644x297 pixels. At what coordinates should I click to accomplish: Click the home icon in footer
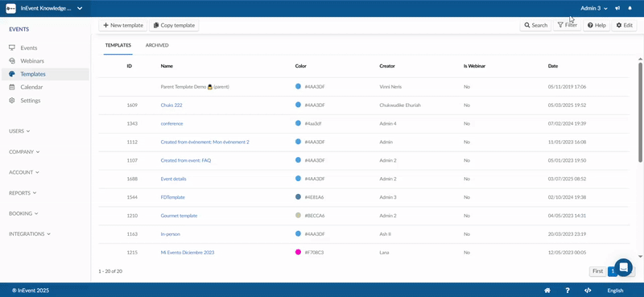547,291
